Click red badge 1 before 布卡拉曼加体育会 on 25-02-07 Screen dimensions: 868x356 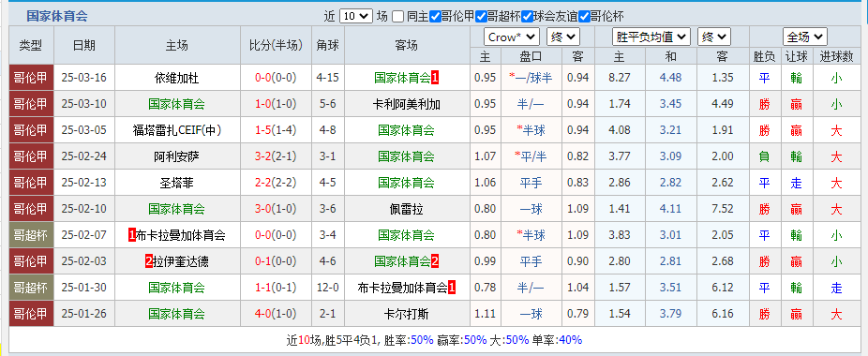pyautogui.click(x=132, y=235)
